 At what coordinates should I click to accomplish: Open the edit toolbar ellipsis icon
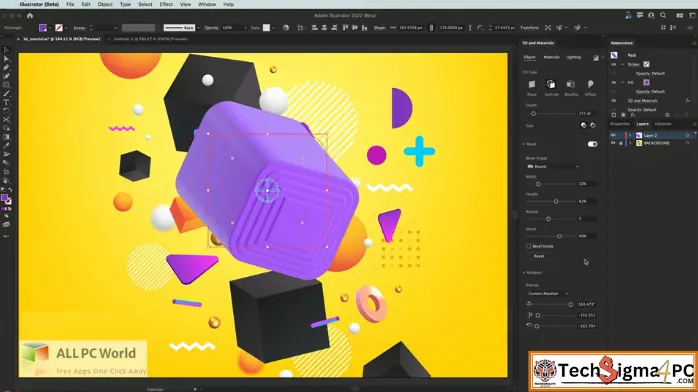(x=6, y=236)
